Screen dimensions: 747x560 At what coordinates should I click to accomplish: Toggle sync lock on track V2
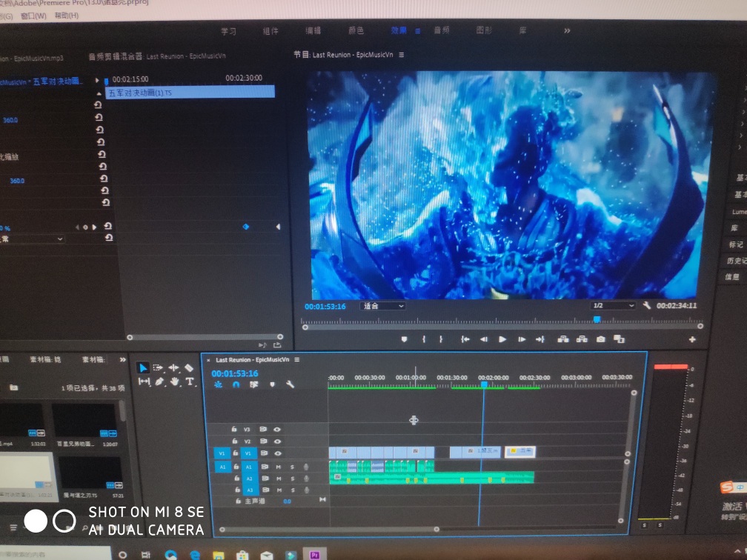pos(264,441)
